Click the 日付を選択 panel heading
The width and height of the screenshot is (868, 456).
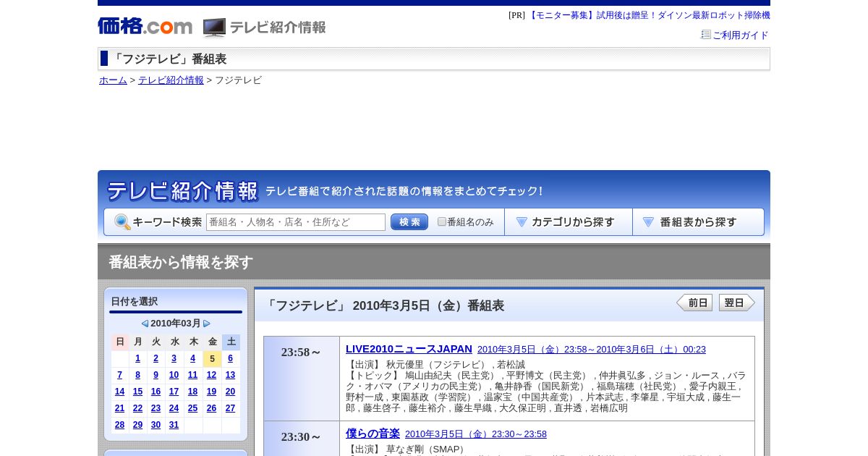tap(135, 301)
